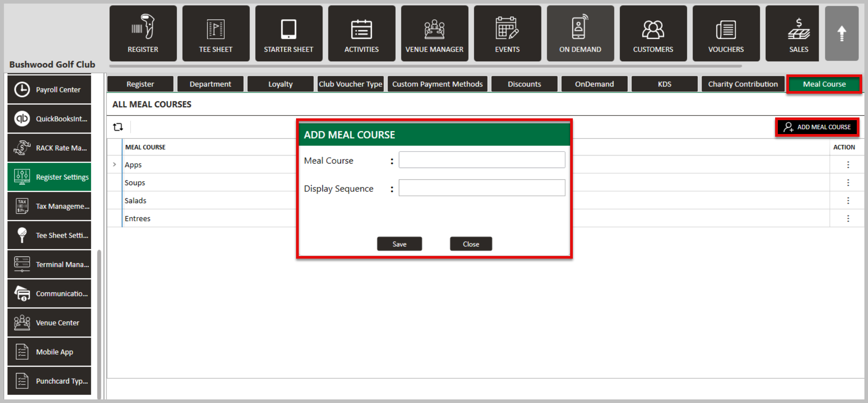Image resolution: width=868 pixels, height=403 pixels.
Task: Select the Salads row text
Action: tap(135, 200)
